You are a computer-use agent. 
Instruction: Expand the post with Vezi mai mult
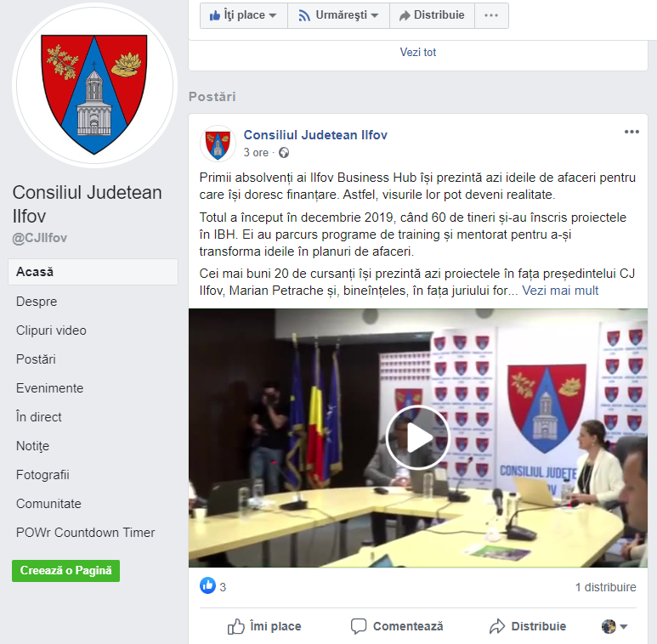pos(560,291)
